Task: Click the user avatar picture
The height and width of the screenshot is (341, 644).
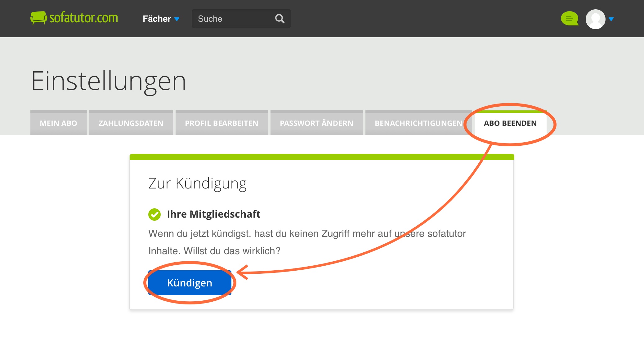Action: pos(595,19)
